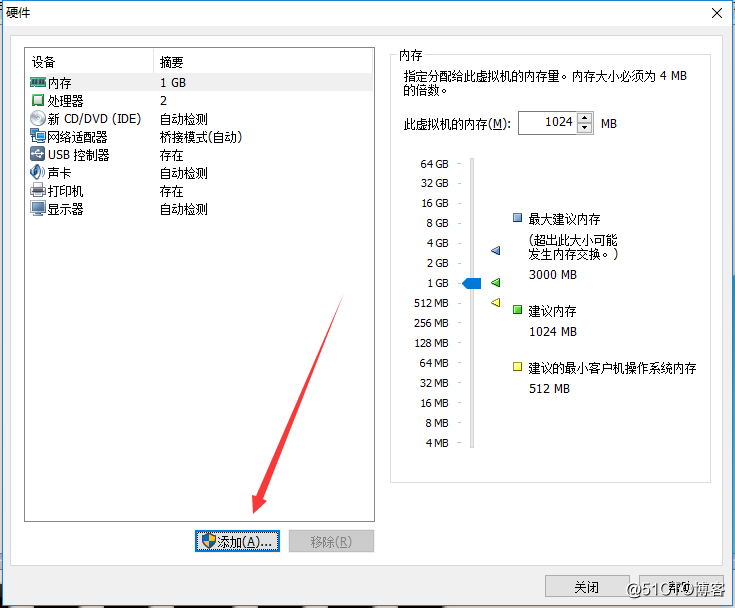Select the memory chip icon in device list
The height and width of the screenshot is (608, 735).
click(x=38, y=83)
